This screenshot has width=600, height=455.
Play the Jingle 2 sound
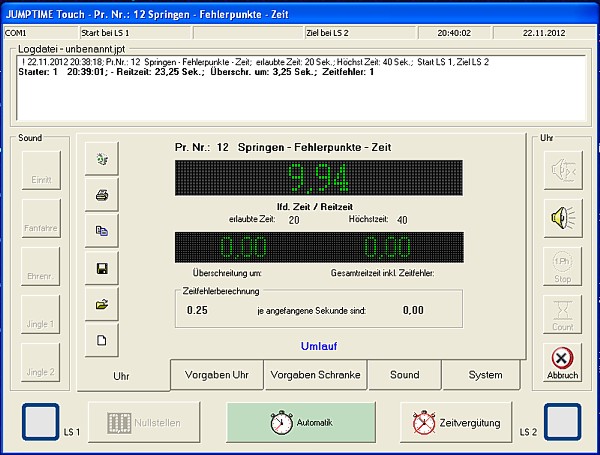(41, 362)
